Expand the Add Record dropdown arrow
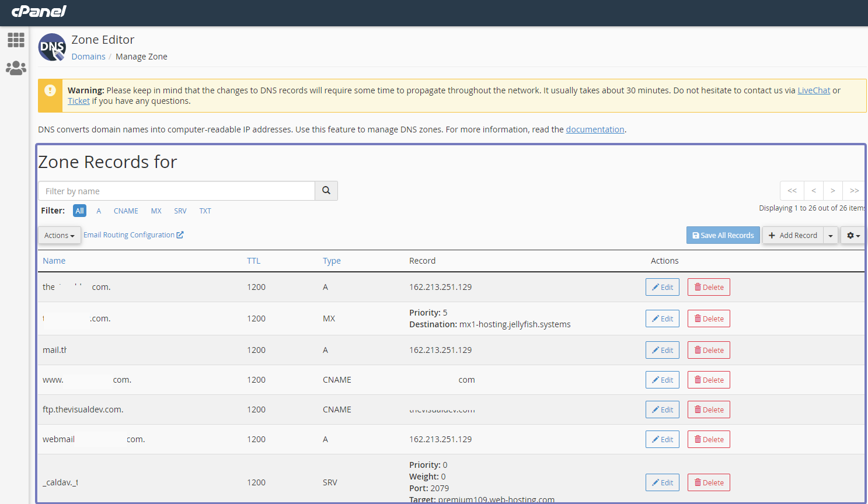868x504 pixels. click(831, 236)
